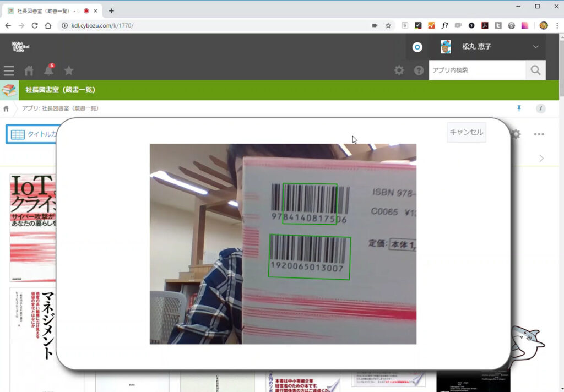Open the three-dots options menu
Screen dimensions: 564x392
tap(539, 134)
